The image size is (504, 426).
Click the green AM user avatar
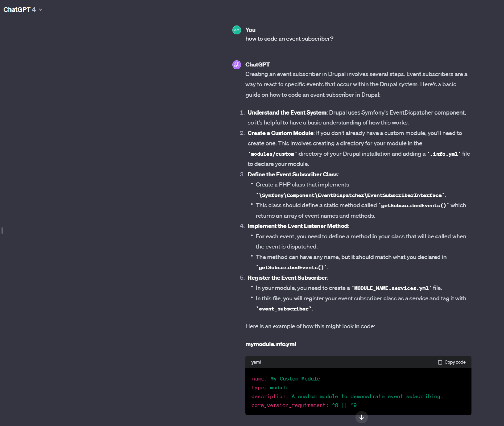(237, 30)
